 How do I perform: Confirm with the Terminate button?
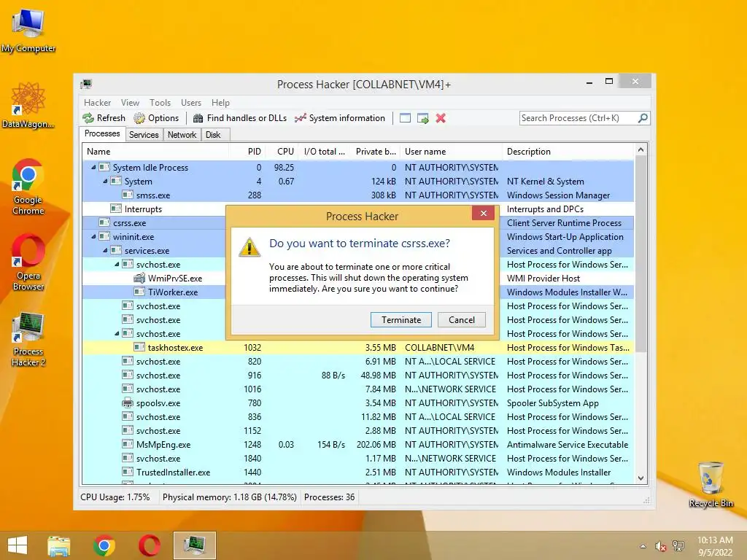click(x=400, y=320)
